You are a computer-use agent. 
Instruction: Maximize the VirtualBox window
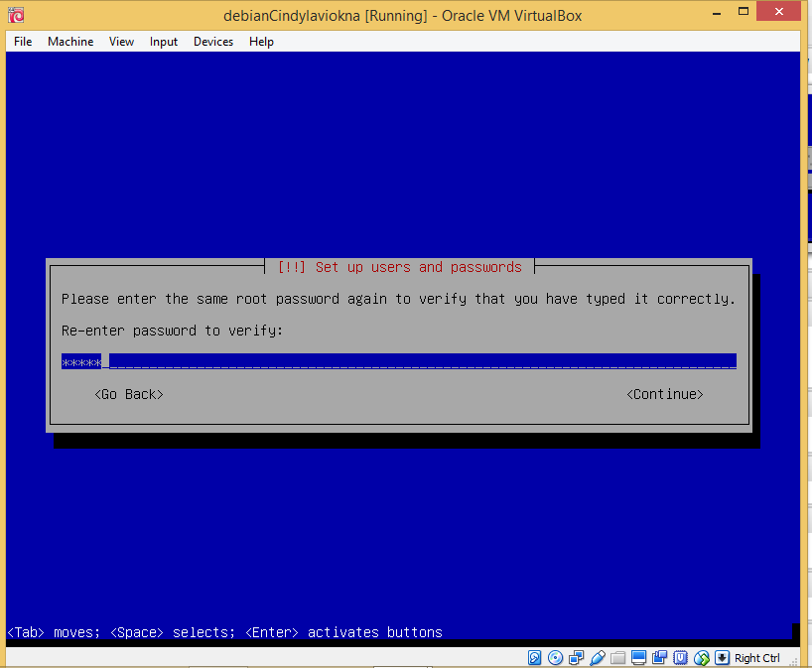coord(744,11)
